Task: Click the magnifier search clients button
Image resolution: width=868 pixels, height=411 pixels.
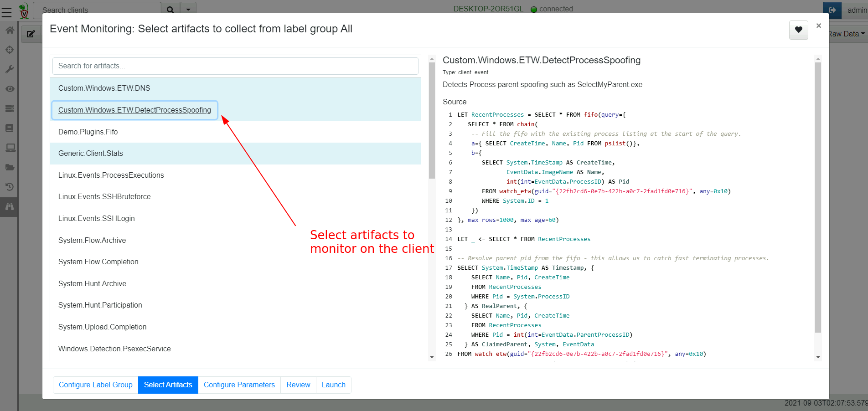Action: click(170, 10)
